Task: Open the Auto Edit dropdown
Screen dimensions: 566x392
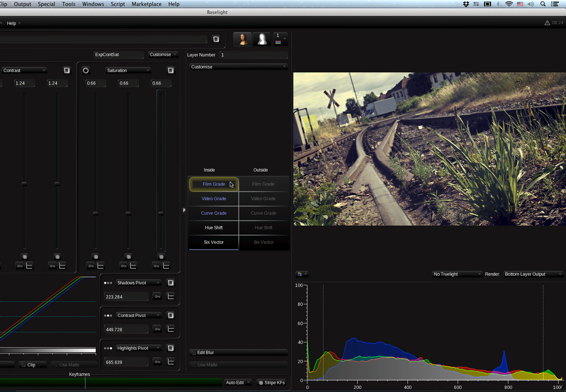Action: [x=238, y=382]
